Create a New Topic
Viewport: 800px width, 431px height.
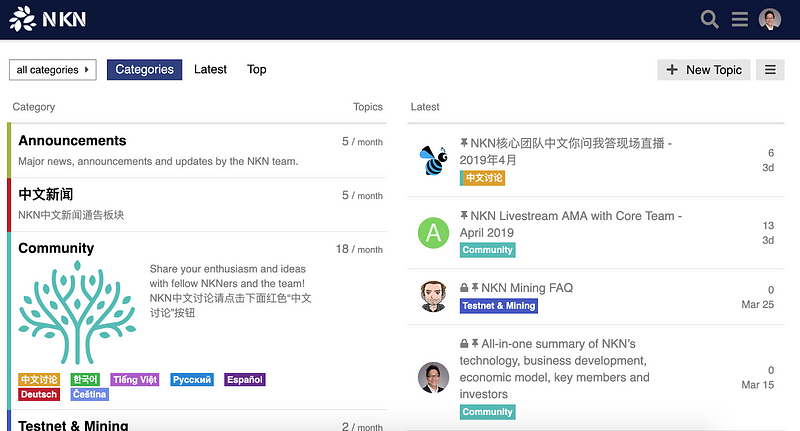click(704, 70)
